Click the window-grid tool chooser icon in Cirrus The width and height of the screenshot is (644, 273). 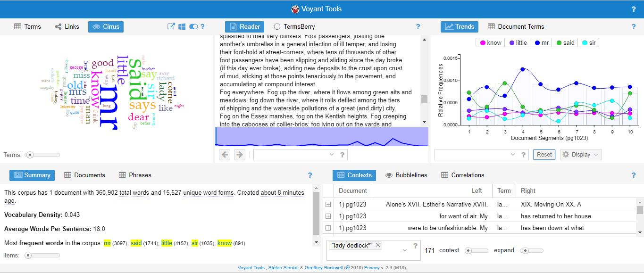[182, 26]
